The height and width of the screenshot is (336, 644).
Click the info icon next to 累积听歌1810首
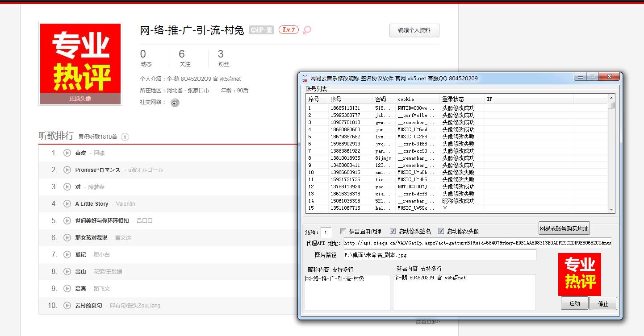tap(125, 137)
